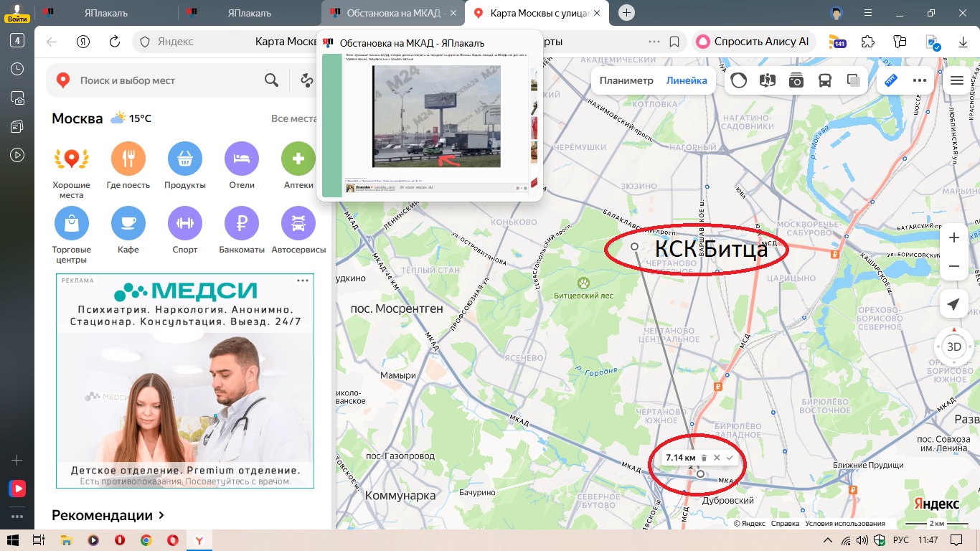
Task: Choose the Кафе category icon
Action: coord(128,224)
